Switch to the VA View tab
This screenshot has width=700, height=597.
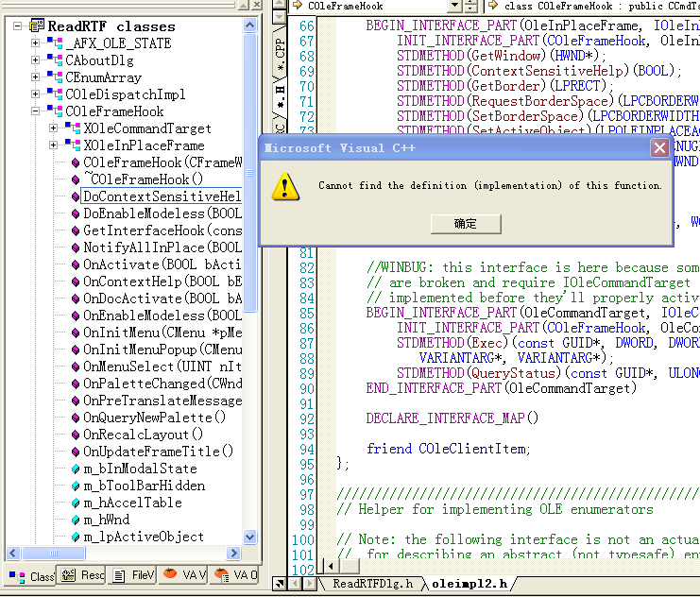(184, 575)
